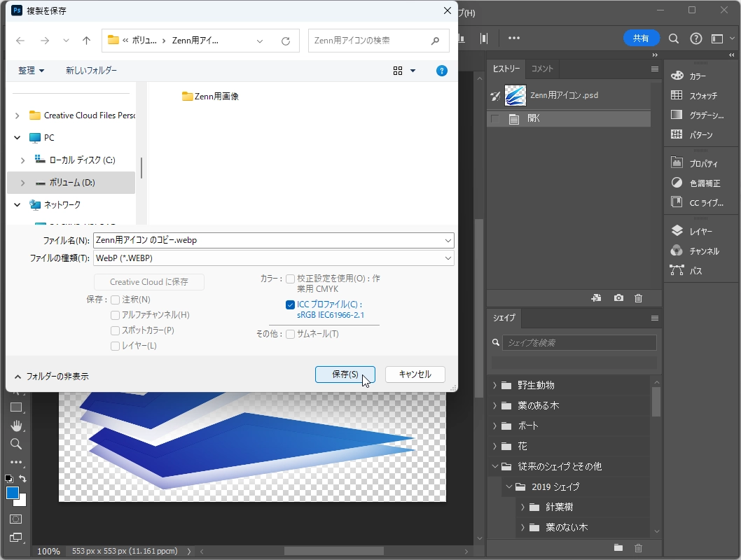Image resolution: width=741 pixels, height=560 pixels.
Task: Enable the 注釈(N) checkbox
Action: 115,300
